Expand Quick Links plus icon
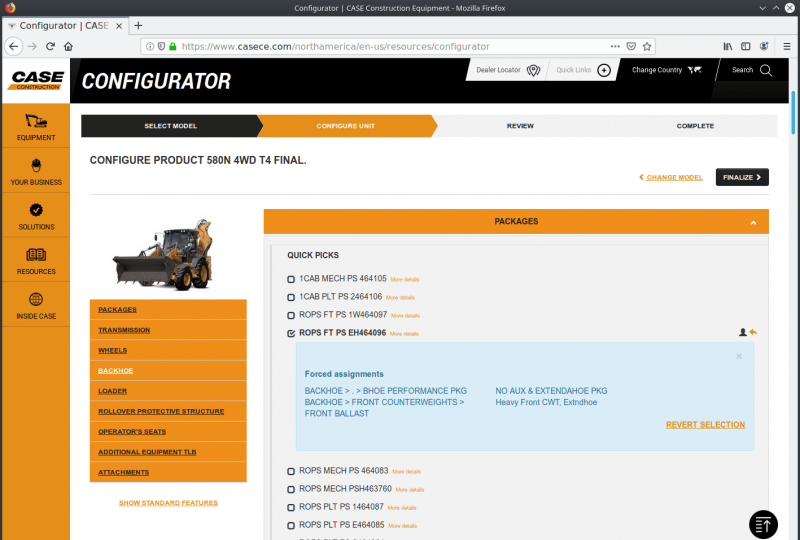This screenshot has width=800, height=540. point(604,70)
